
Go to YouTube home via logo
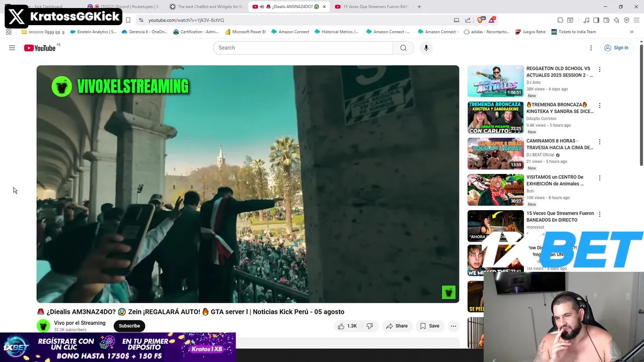(40, 48)
